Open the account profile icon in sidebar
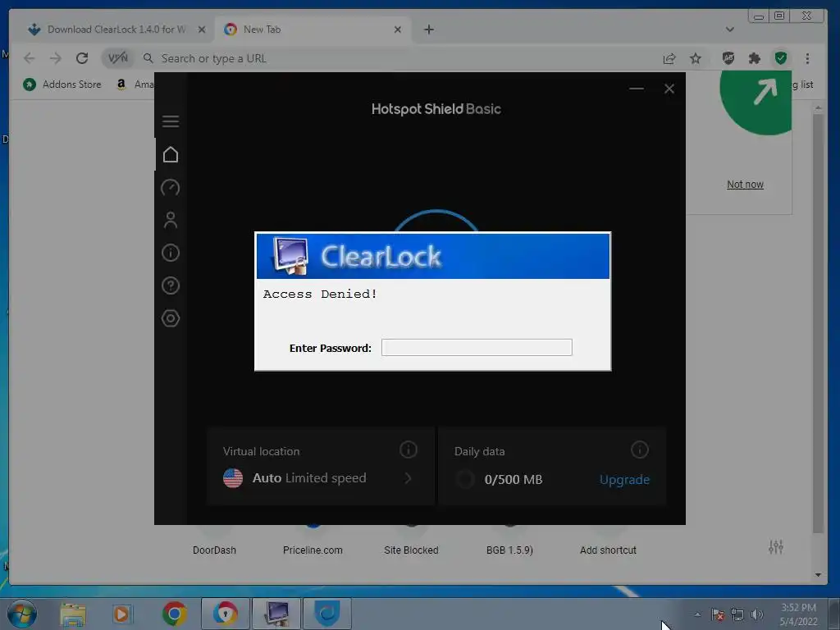Image resolution: width=840 pixels, height=630 pixels. pyautogui.click(x=171, y=220)
